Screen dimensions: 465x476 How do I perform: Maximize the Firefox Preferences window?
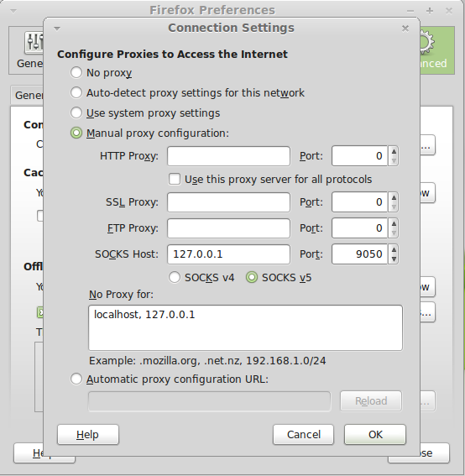coord(430,11)
